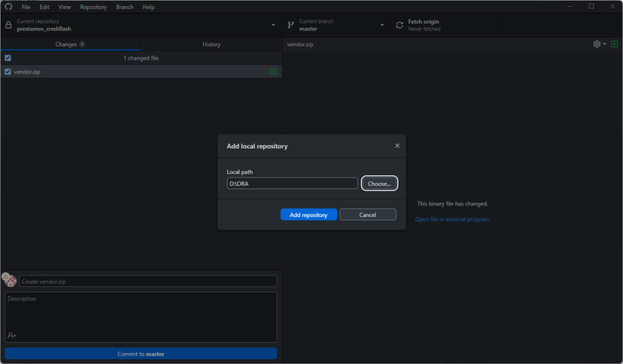Image resolution: width=623 pixels, height=364 pixels.
Task: Click the '1 changed file' label
Action: pos(141,58)
